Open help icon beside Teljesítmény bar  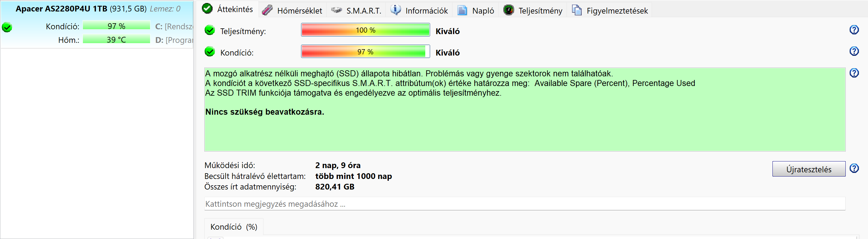[x=854, y=30]
